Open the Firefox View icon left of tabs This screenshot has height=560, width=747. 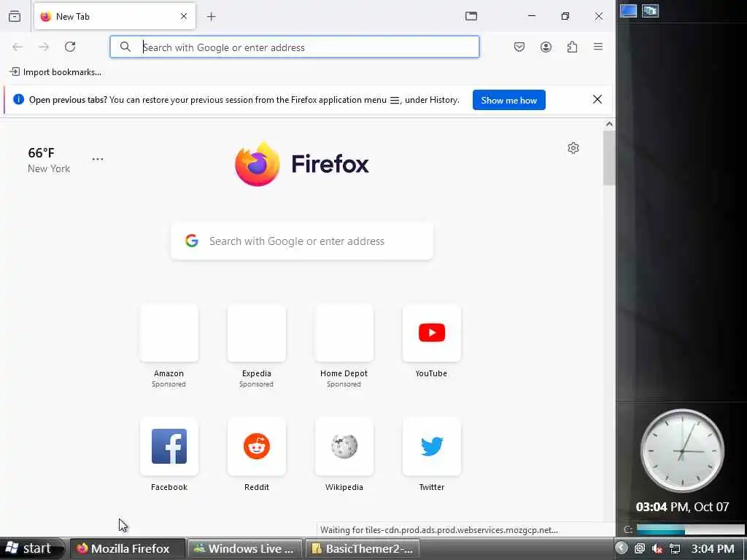(15, 16)
